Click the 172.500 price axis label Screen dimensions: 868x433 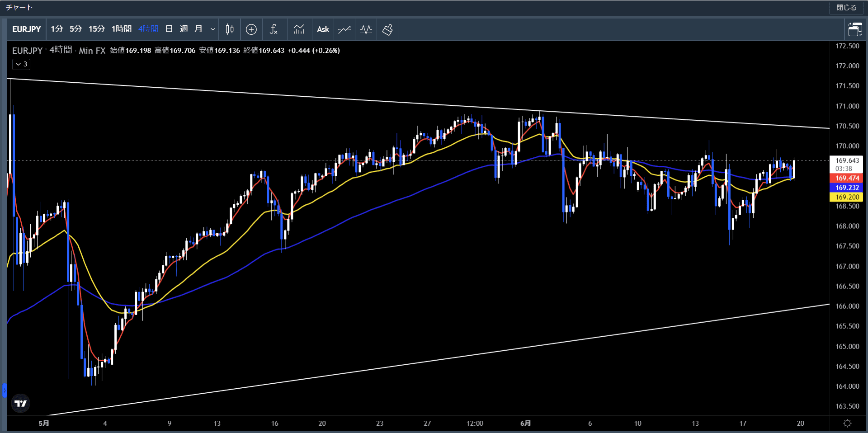click(847, 46)
